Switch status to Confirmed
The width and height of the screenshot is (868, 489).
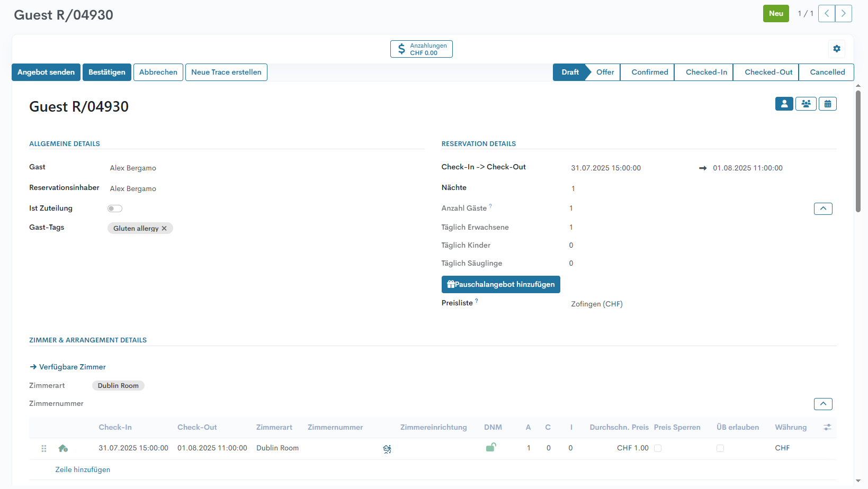point(649,72)
